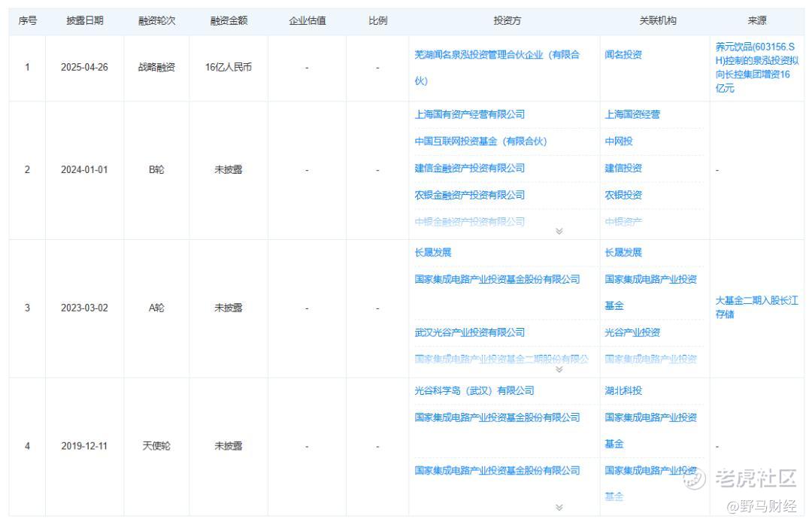
Task: Click 光谷科学岛（武汉）有限公司 link
Action: (x=474, y=391)
